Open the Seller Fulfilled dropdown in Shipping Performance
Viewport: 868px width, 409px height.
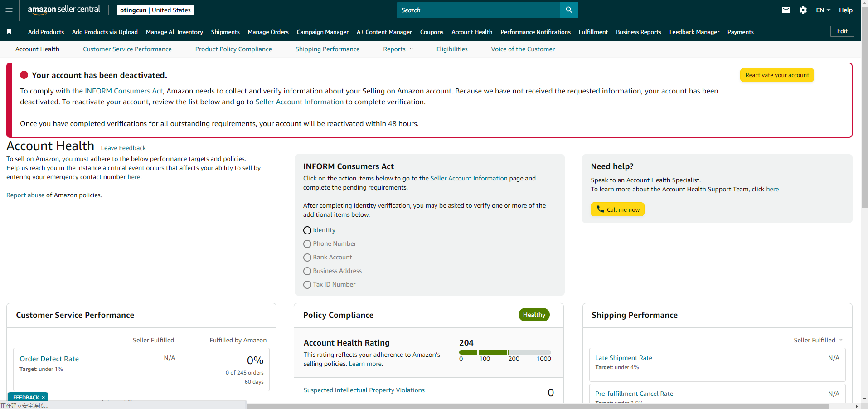(818, 340)
